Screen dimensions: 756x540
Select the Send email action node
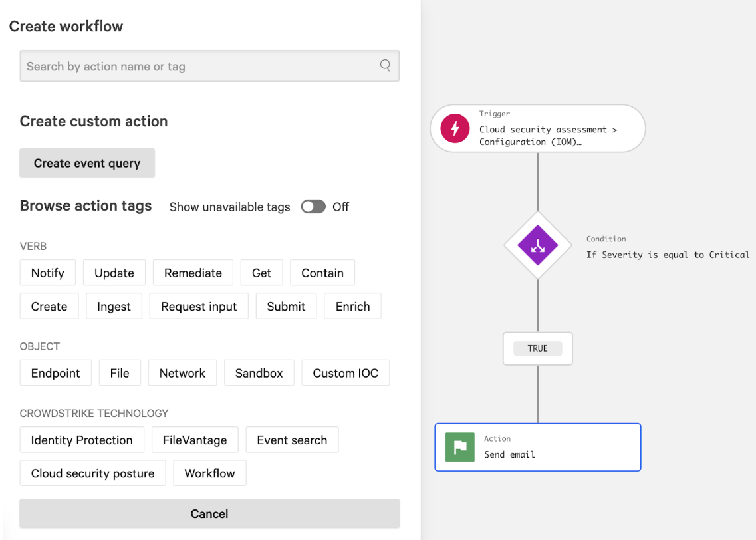tap(538, 447)
